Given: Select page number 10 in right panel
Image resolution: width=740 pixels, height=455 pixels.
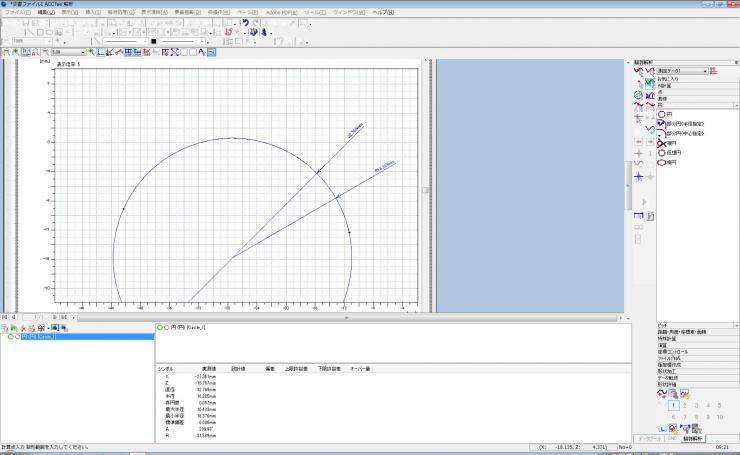Looking at the screenshot, I should pos(719,417).
